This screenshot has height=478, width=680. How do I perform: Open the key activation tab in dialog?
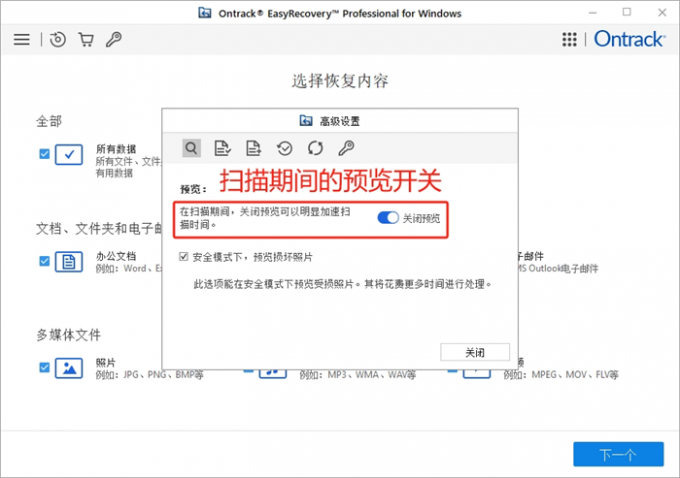(x=346, y=148)
